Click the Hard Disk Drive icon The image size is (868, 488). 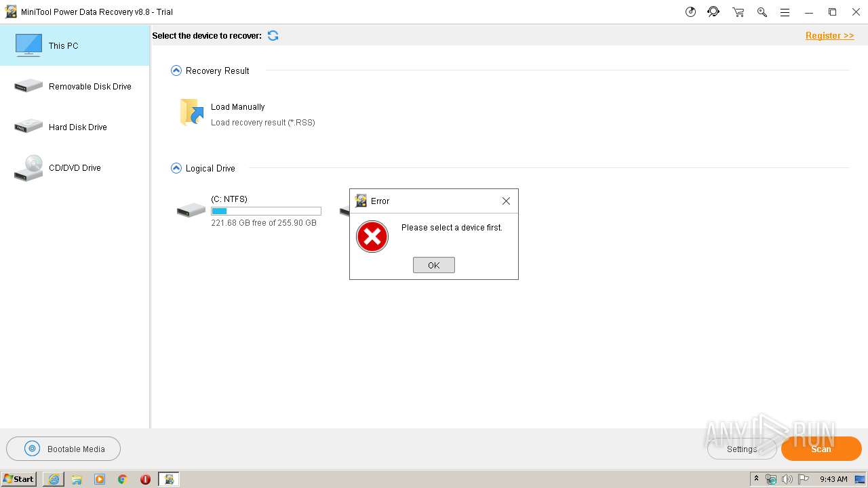point(28,126)
